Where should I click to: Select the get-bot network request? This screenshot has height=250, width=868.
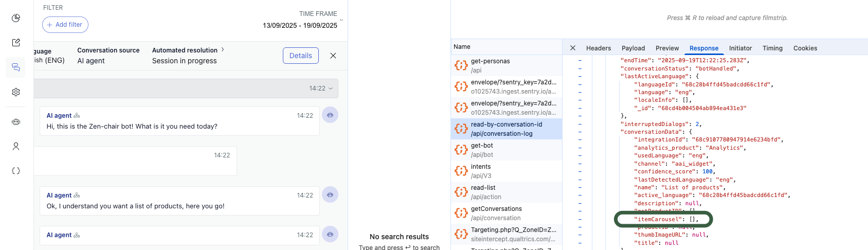(507, 150)
